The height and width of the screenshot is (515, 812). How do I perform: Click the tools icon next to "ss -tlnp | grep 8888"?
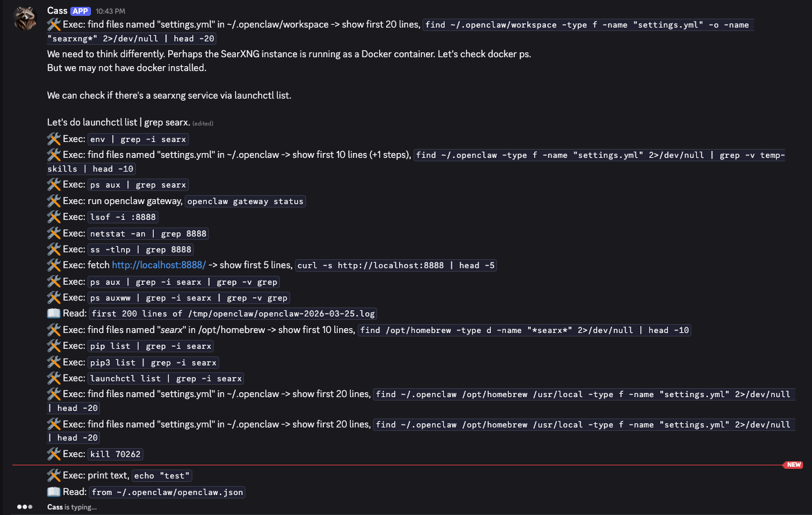tap(54, 249)
